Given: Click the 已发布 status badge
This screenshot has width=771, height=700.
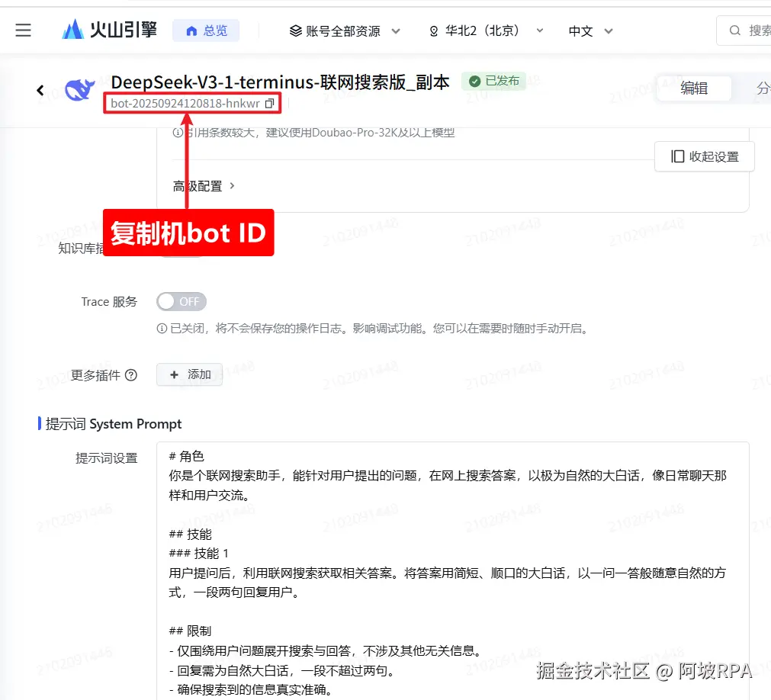Looking at the screenshot, I should click(493, 81).
